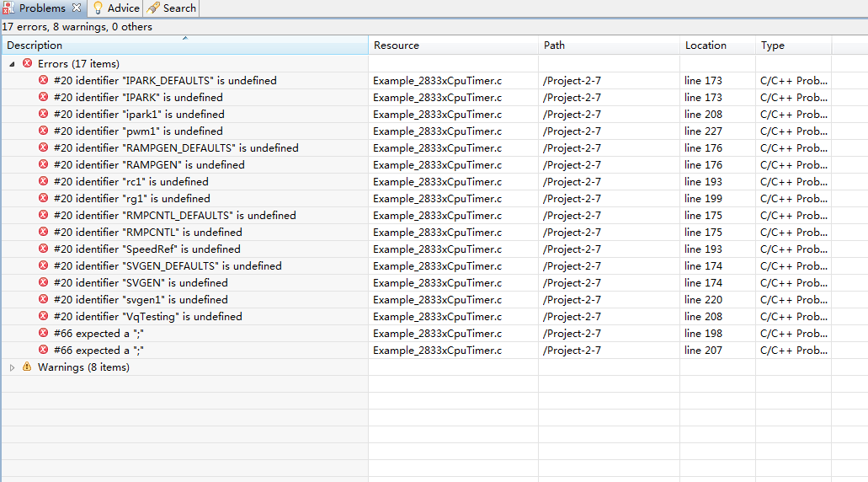Click error icon of "SpeedRef" row

(x=43, y=249)
